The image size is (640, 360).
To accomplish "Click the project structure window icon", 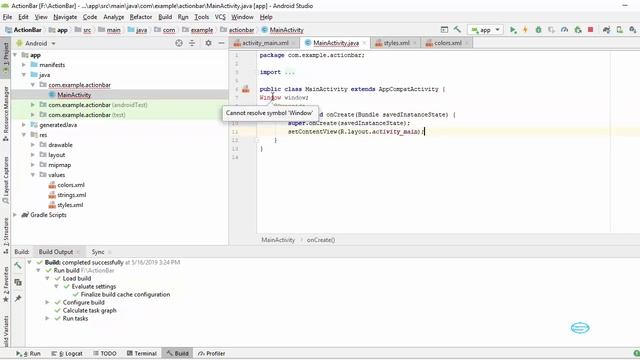I will coord(444,29).
